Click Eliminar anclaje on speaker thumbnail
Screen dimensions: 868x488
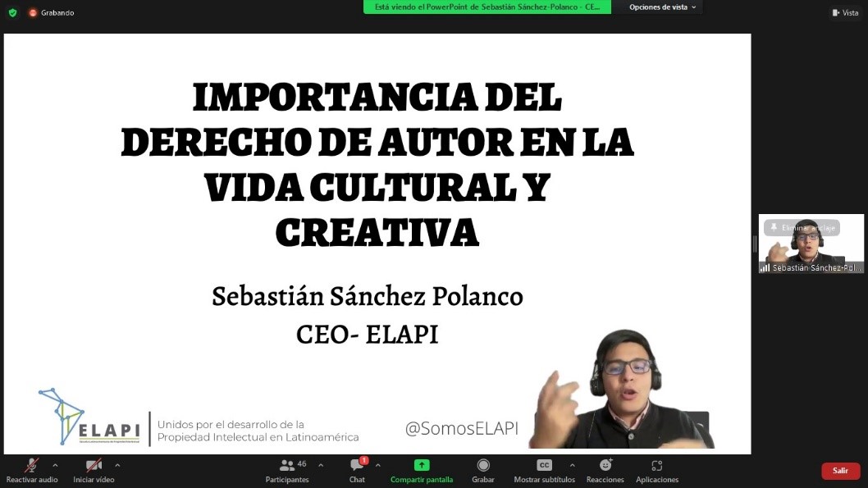pos(802,228)
